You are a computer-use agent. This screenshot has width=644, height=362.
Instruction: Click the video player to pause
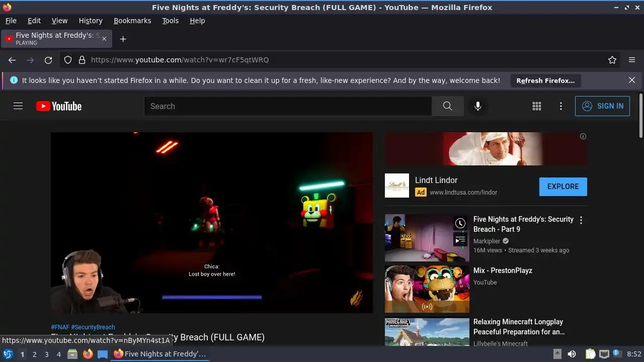(x=212, y=223)
